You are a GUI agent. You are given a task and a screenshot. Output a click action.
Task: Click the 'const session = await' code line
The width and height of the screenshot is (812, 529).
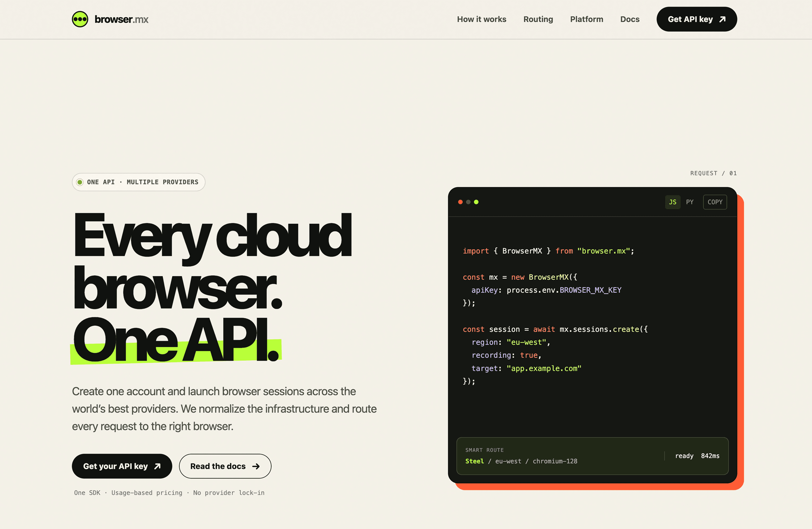coord(555,329)
